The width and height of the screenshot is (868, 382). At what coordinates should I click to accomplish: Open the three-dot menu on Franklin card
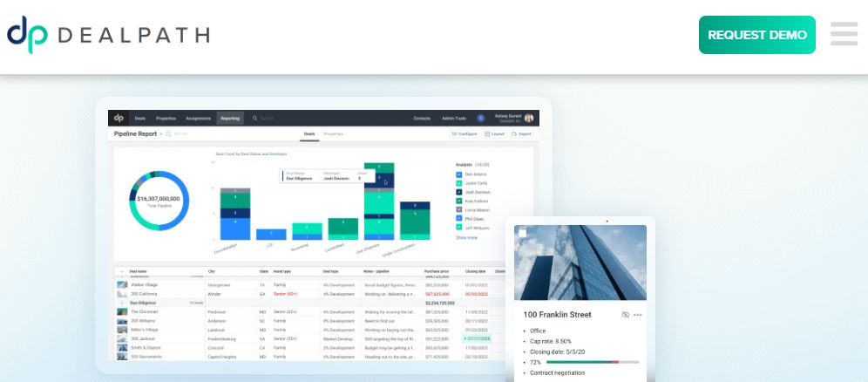[x=638, y=315]
